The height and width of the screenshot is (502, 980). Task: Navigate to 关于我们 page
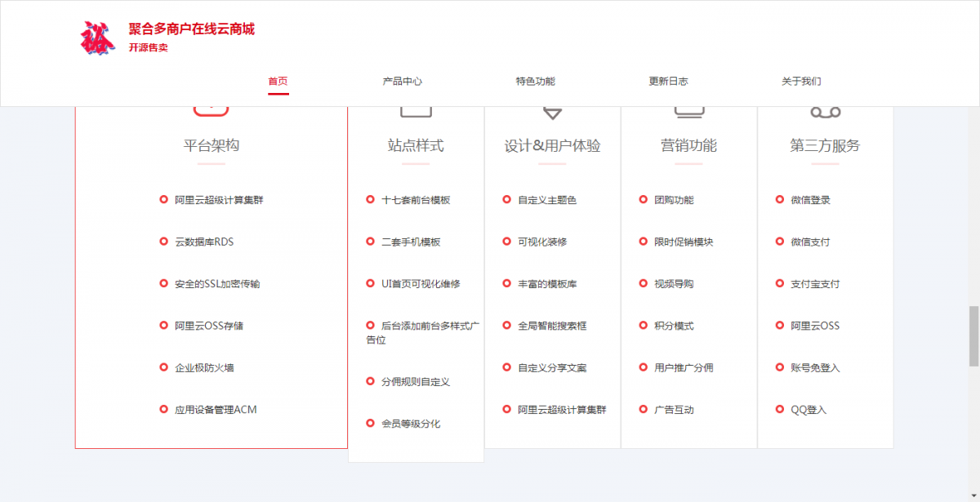(x=801, y=82)
